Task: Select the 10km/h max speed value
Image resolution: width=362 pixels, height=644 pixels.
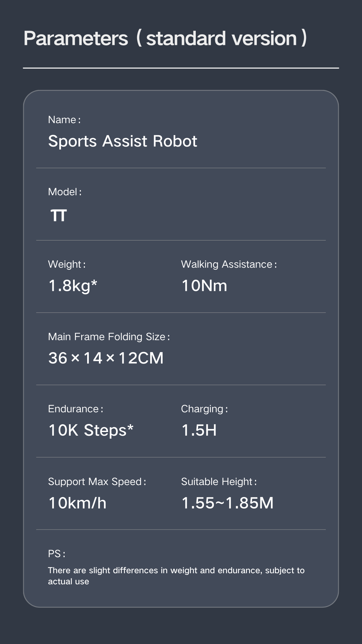Action: (x=77, y=503)
